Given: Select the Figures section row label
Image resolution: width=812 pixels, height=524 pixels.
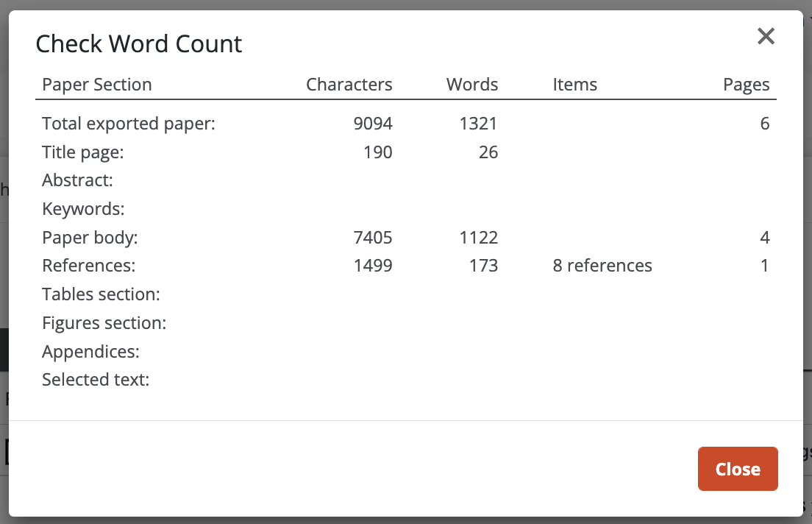Looking at the screenshot, I should pyautogui.click(x=104, y=323).
